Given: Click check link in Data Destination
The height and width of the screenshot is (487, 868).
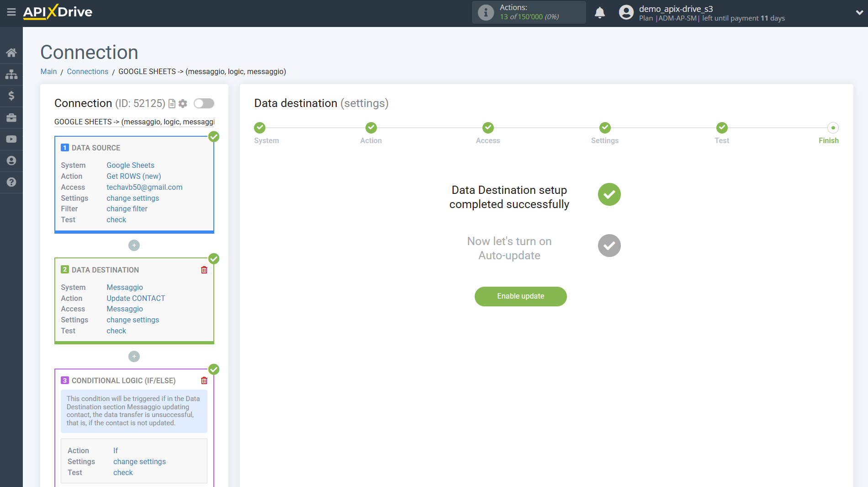Looking at the screenshot, I should [116, 331].
